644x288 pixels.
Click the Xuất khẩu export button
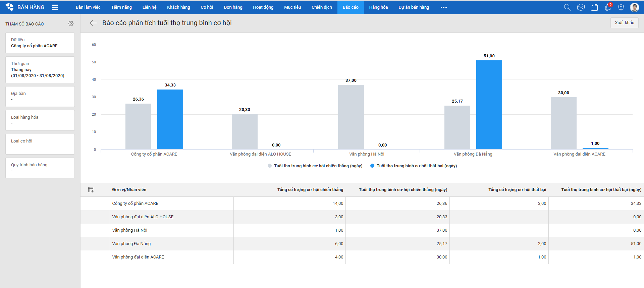coord(625,23)
